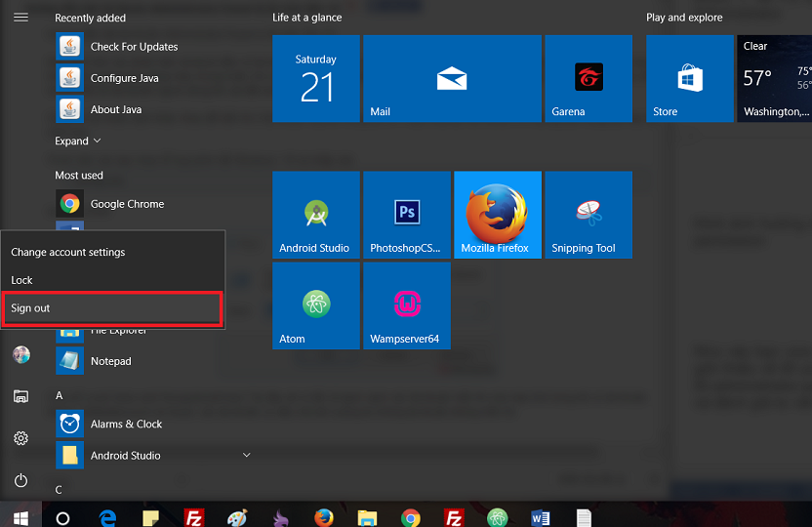Open the Android Studio tile
Screen dimensions: 812x527
click(316, 215)
